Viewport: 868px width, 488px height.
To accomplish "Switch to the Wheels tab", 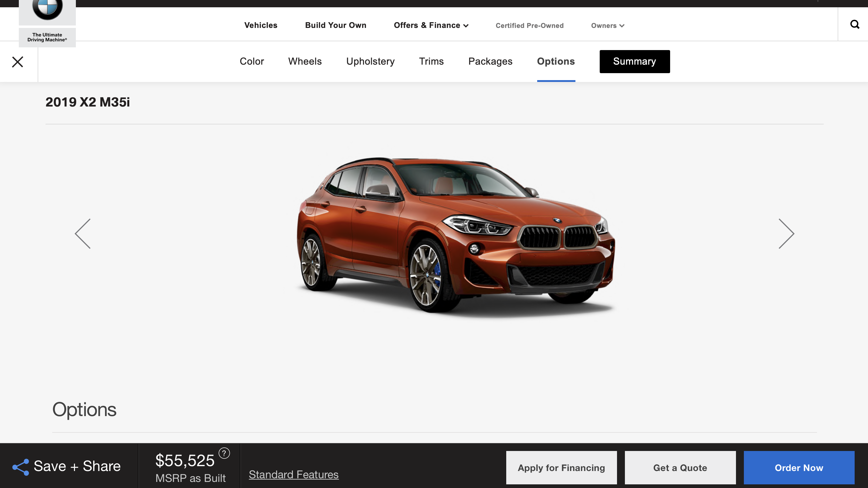I will coord(305,61).
